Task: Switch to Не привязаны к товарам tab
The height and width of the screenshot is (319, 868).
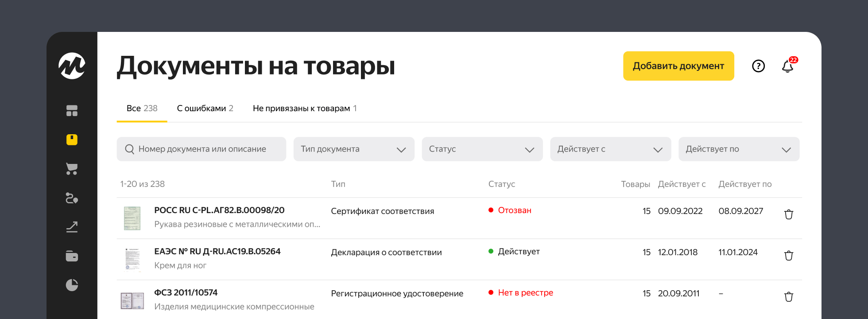Action: pyautogui.click(x=304, y=109)
